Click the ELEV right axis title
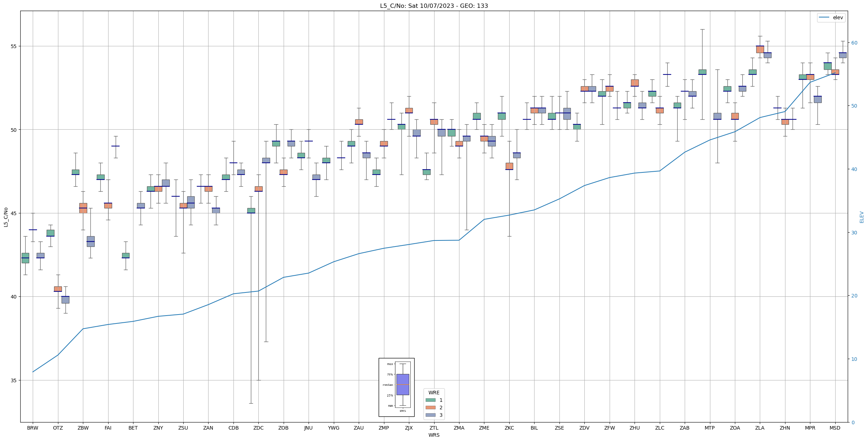Screen dimensions: 868x441 (862, 217)
